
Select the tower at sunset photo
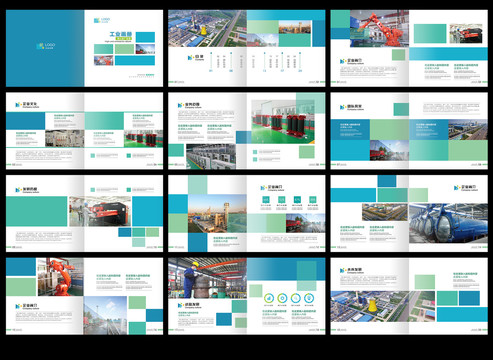[217, 213]
